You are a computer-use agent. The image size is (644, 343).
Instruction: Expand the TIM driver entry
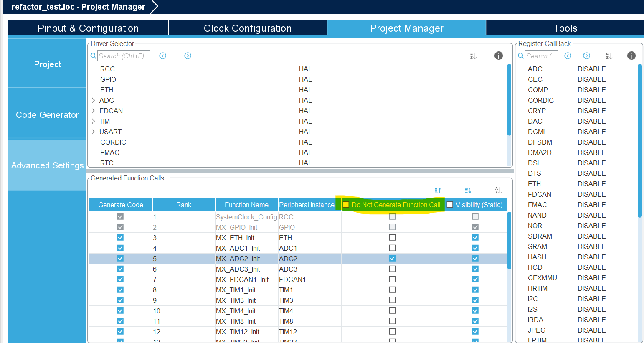pos(93,121)
